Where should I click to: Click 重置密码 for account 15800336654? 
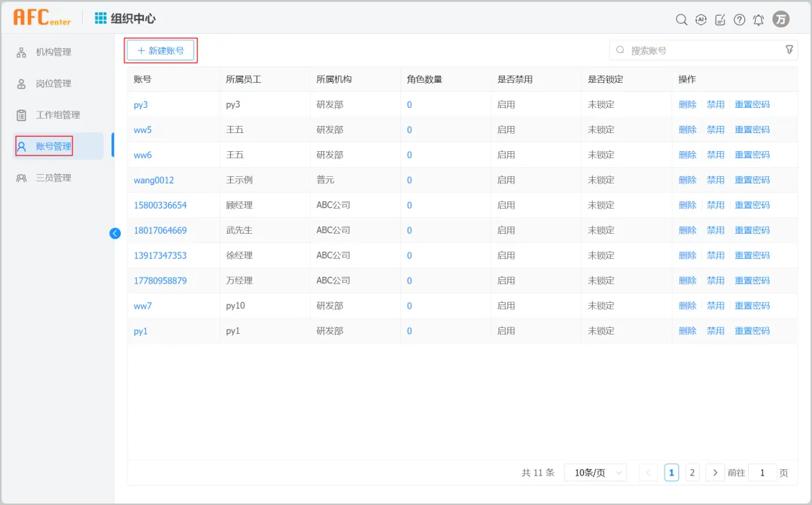click(752, 205)
